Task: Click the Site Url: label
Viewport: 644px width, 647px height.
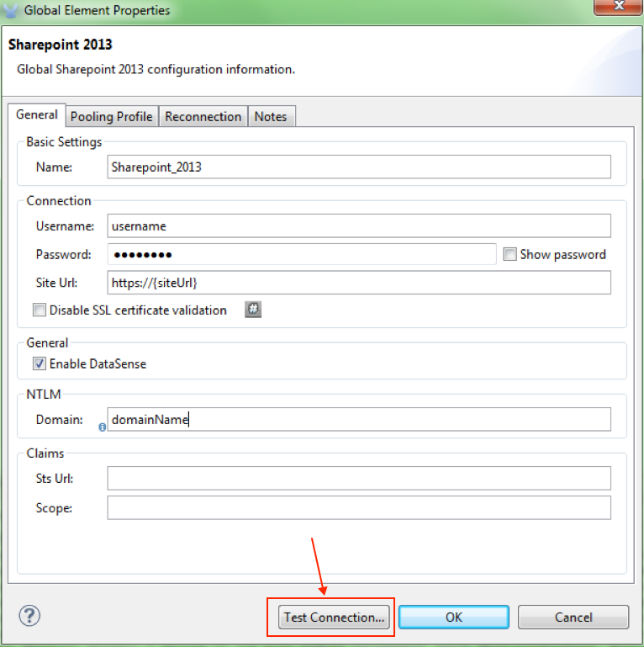Action: tap(56, 283)
